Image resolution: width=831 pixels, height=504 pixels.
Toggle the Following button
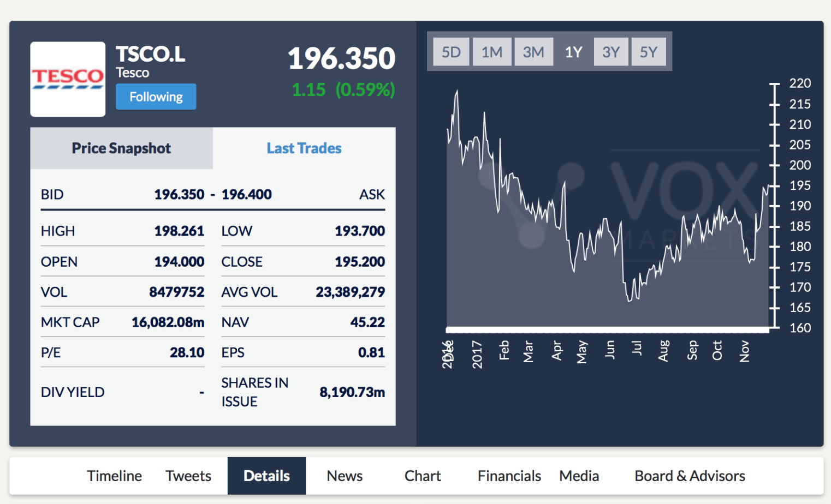(156, 97)
